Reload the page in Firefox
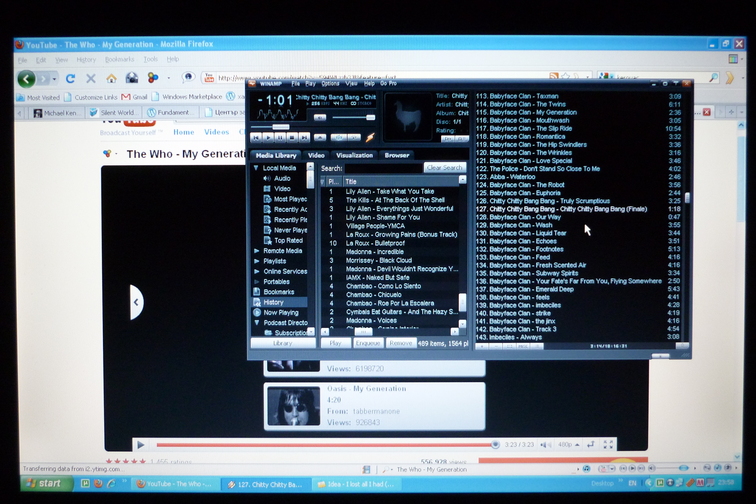Screen dimensions: 756x504 click(x=70, y=78)
